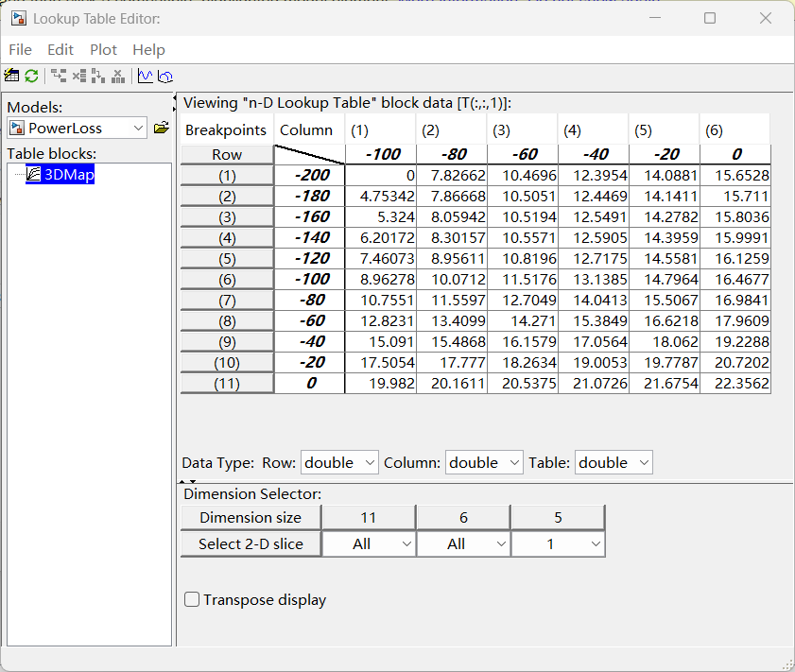795x672 pixels.
Task: Click the green reload block data icon
Action: (31, 76)
